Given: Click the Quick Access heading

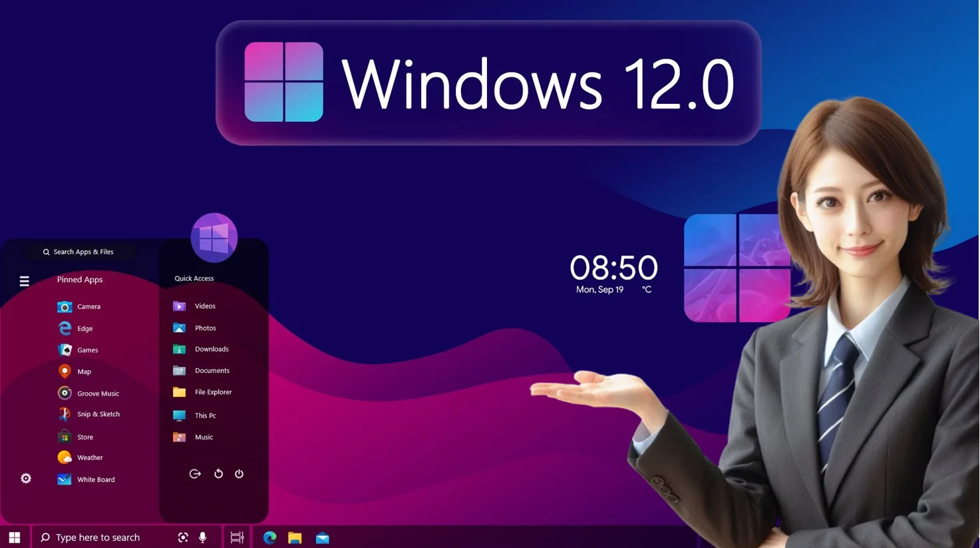Looking at the screenshot, I should pyautogui.click(x=194, y=278).
